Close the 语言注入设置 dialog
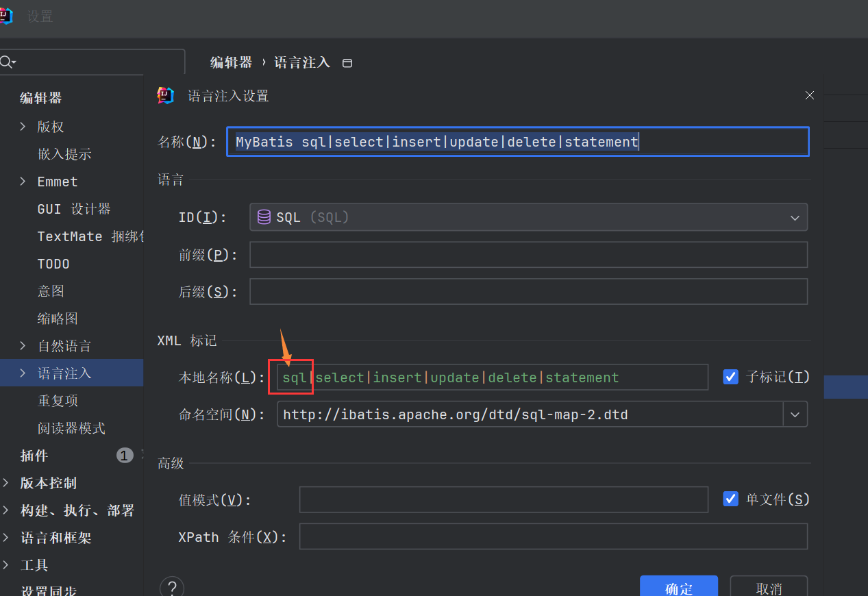The height and width of the screenshot is (596, 868). click(x=810, y=96)
